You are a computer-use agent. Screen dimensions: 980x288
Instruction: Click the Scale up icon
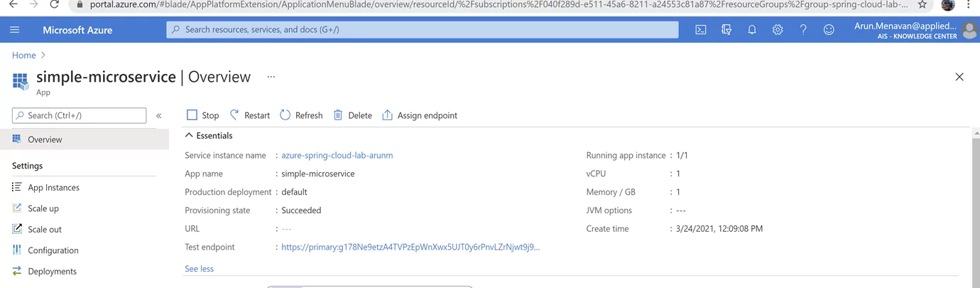[x=17, y=208]
